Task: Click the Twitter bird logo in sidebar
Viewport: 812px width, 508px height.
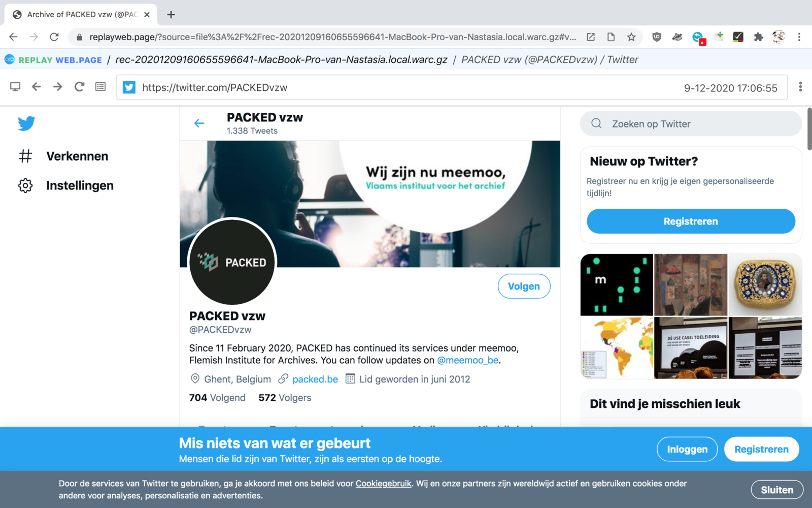Action: (26, 123)
